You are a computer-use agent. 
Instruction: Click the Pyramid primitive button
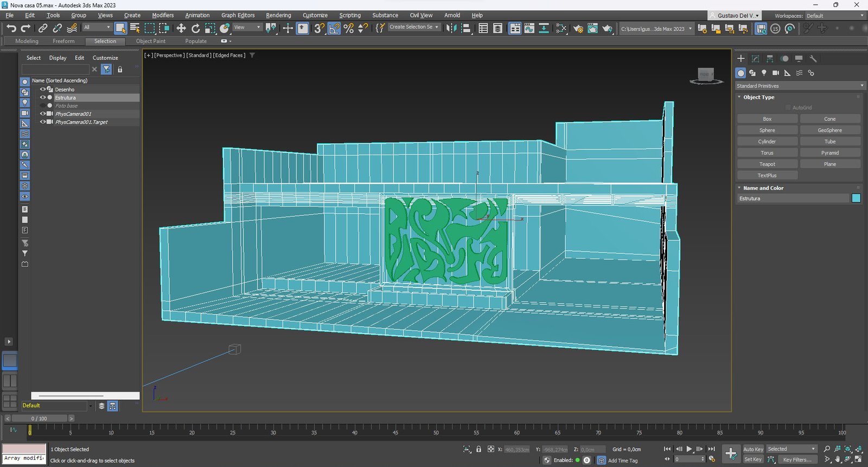coord(830,153)
